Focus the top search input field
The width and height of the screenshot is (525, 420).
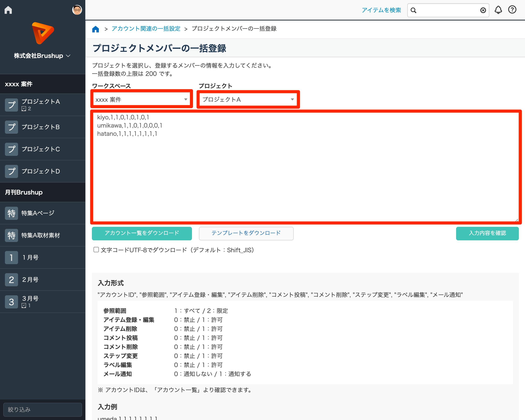[448, 10]
